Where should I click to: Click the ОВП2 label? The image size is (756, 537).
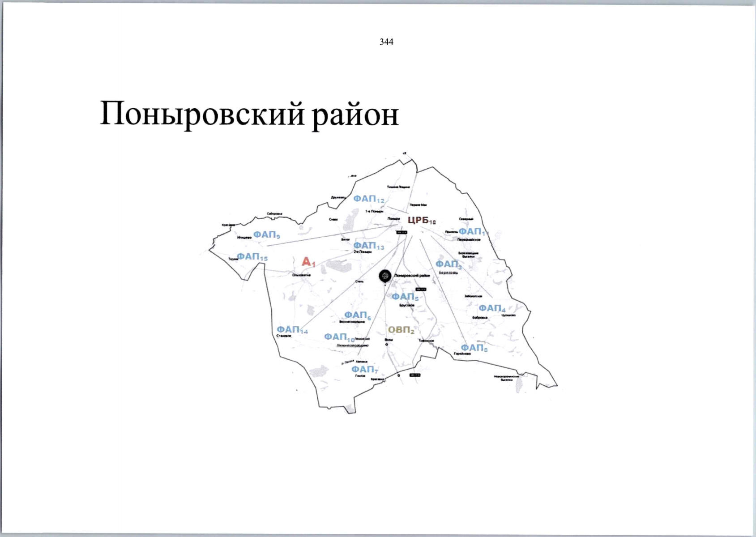401,330
